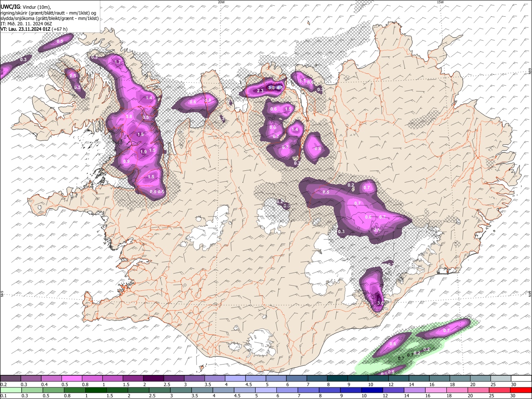Click the '(+67 h)' forecast offset text

[60, 29]
